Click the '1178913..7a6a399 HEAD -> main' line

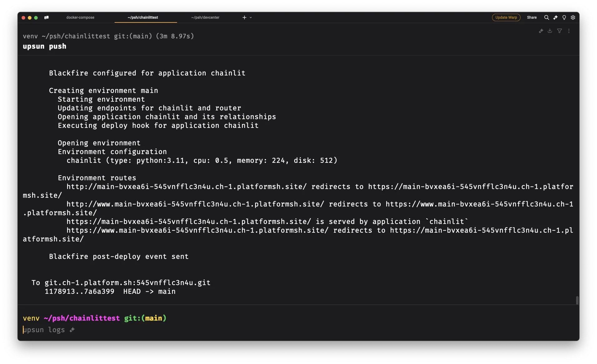[x=110, y=291]
